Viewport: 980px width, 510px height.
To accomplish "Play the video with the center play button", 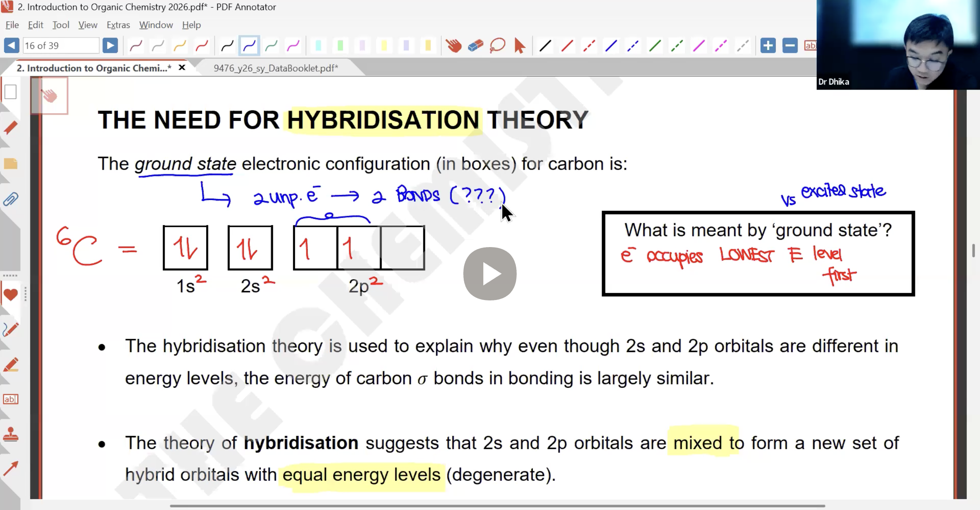I will pos(490,274).
